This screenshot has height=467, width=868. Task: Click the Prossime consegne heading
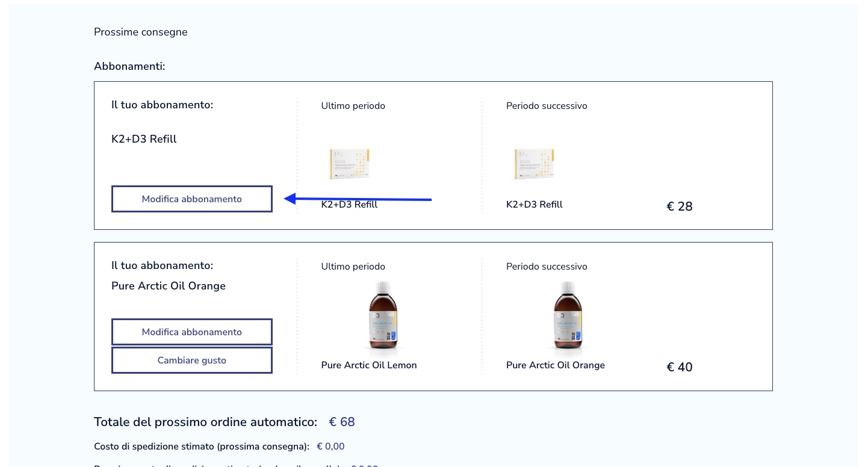tap(141, 32)
